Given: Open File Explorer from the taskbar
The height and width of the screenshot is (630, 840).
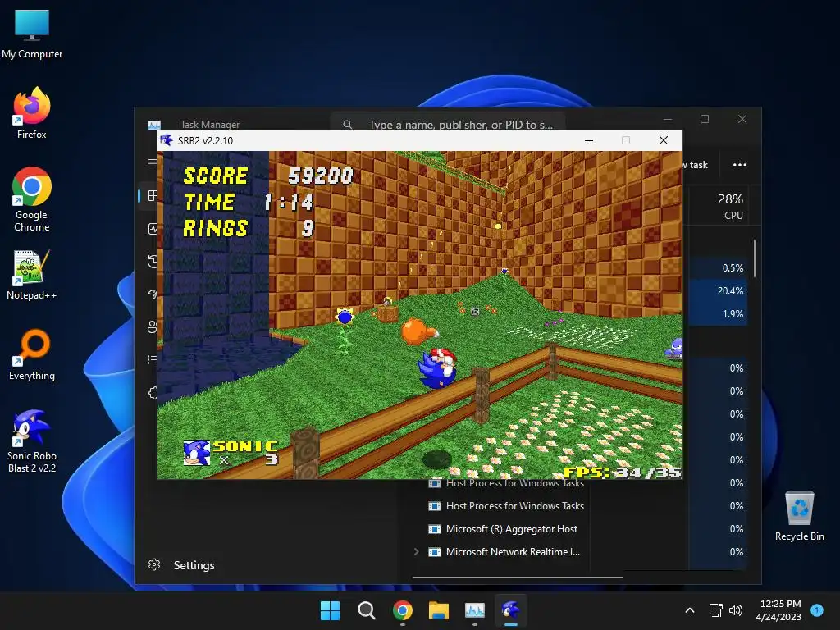Looking at the screenshot, I should point(439,610).
